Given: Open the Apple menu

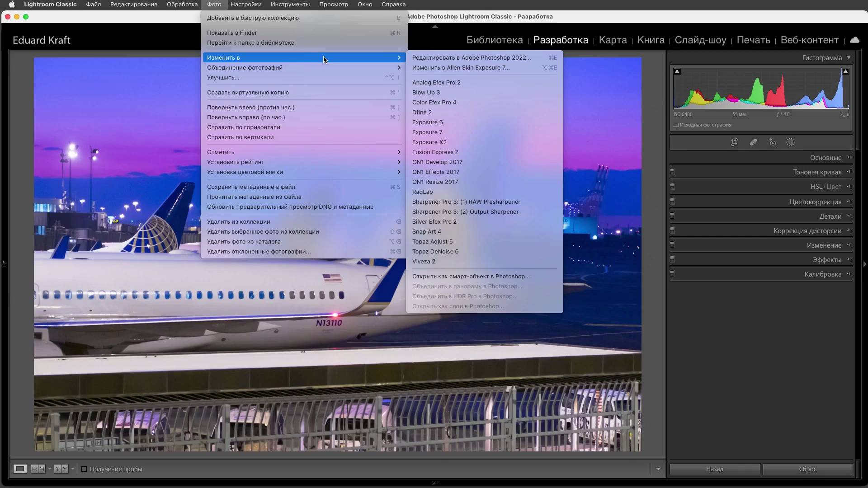Looking at the screenshot, I should (x=12, y=5).
